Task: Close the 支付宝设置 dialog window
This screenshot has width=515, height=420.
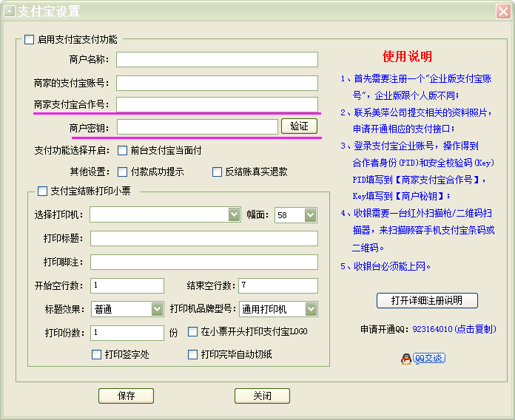Action: click(x=503, y=12)
